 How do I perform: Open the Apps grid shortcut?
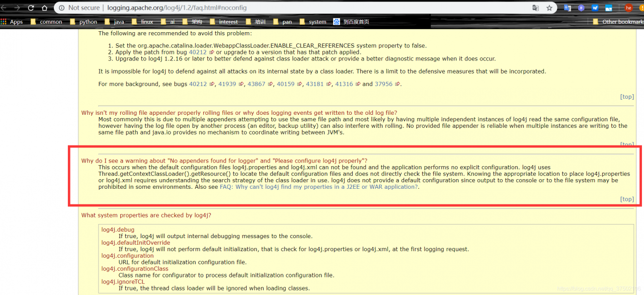[x=12, y=22]
